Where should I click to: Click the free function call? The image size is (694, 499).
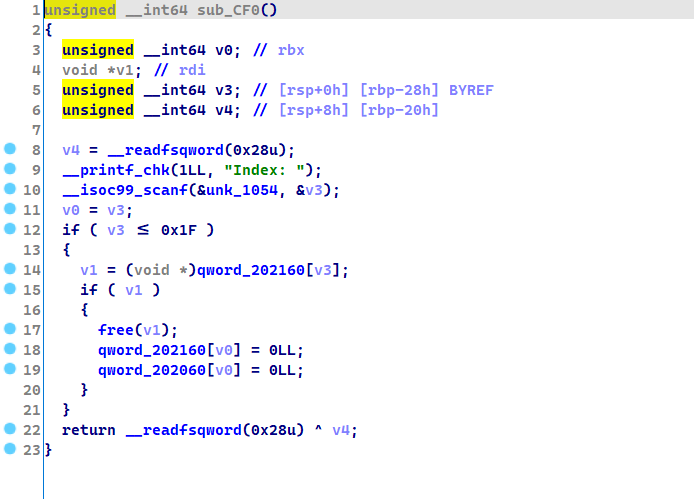pyautogui.click(x=116, y=330)
